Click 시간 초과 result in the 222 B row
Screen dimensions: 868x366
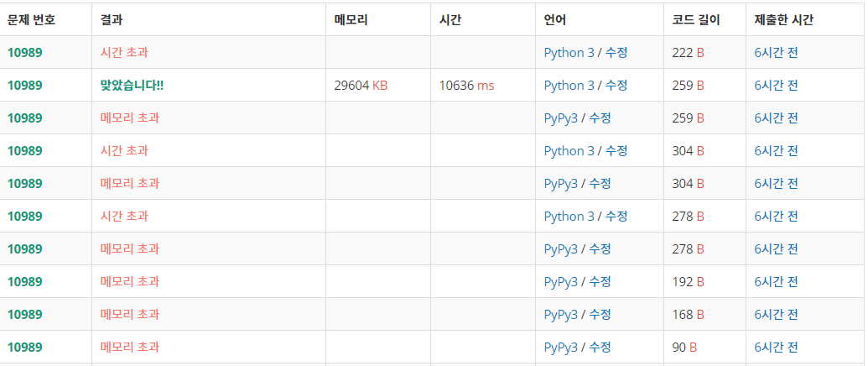124,53
